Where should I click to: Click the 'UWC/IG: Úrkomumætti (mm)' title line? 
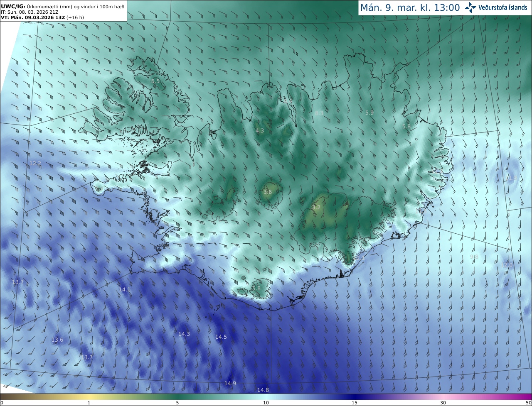[63, 6]
